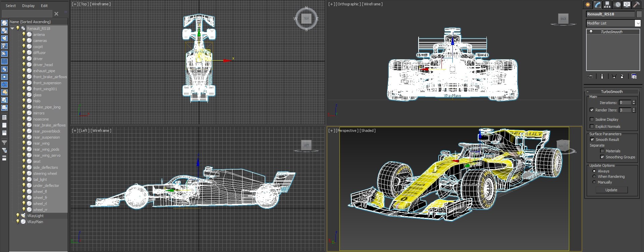The width and height of the screenshot is (644, 252).
Task: Open the Hierarchy command panel tab
Action: pos(607,5)
